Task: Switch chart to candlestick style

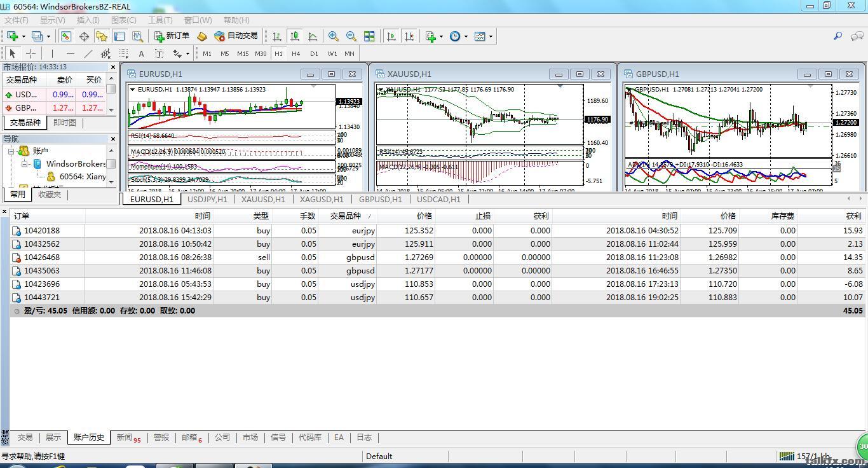Action: tap(294, 36)
